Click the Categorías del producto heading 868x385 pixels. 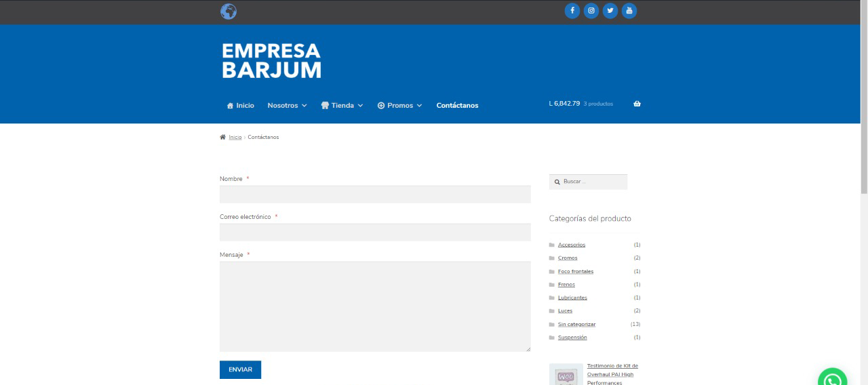[590, 218]
